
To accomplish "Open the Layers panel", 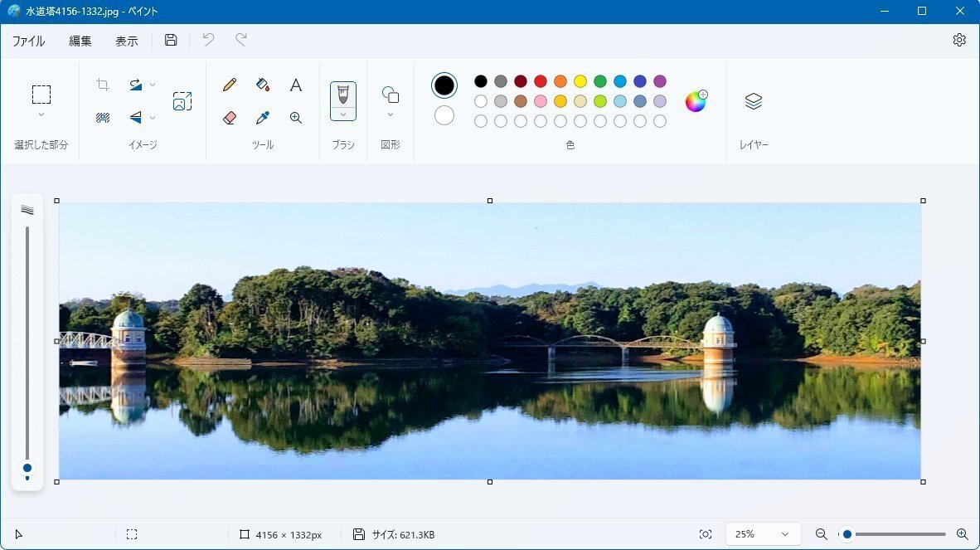I will (x=754, y=100).
